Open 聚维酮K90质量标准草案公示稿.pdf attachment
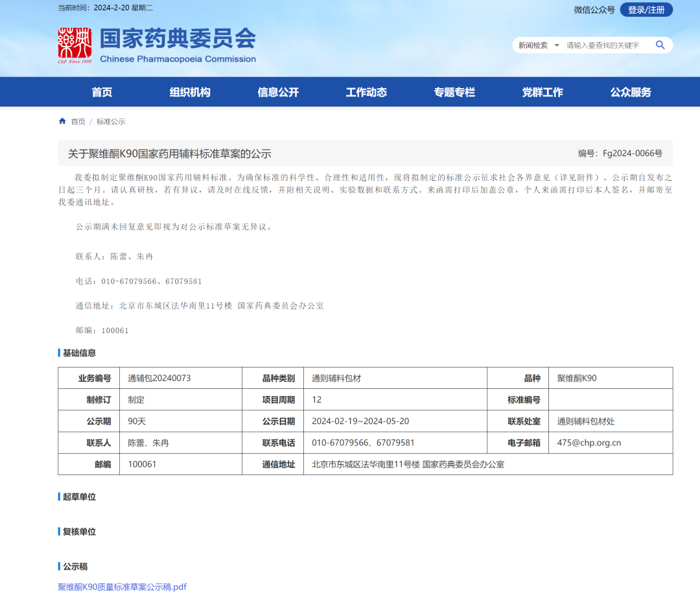This screenshot has width=700, height=597. 122,587
